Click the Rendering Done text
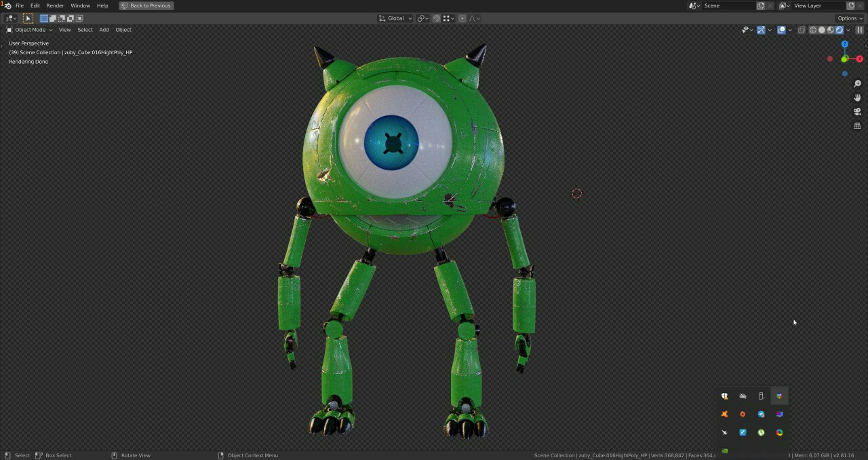This screenshot has width=868, height=460. point(28,62)
